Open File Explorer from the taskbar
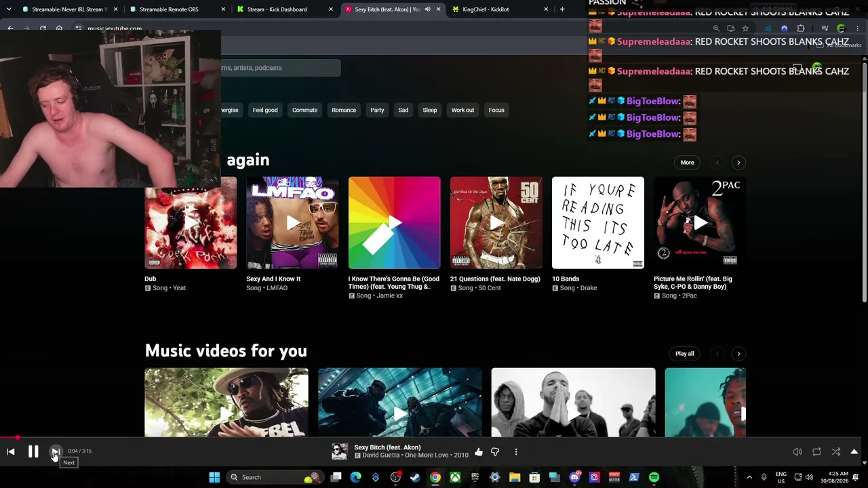 click(x=515, y=477)
